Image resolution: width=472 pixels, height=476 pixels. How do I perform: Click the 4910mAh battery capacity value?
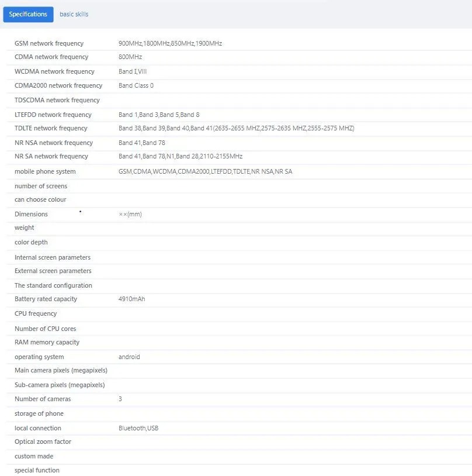click(x=131, y=299)
